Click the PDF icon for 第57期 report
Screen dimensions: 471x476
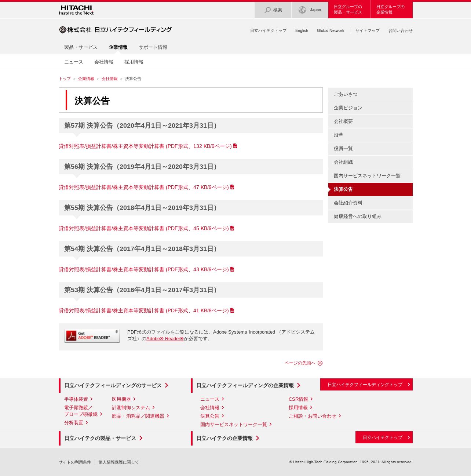[235, 146]
